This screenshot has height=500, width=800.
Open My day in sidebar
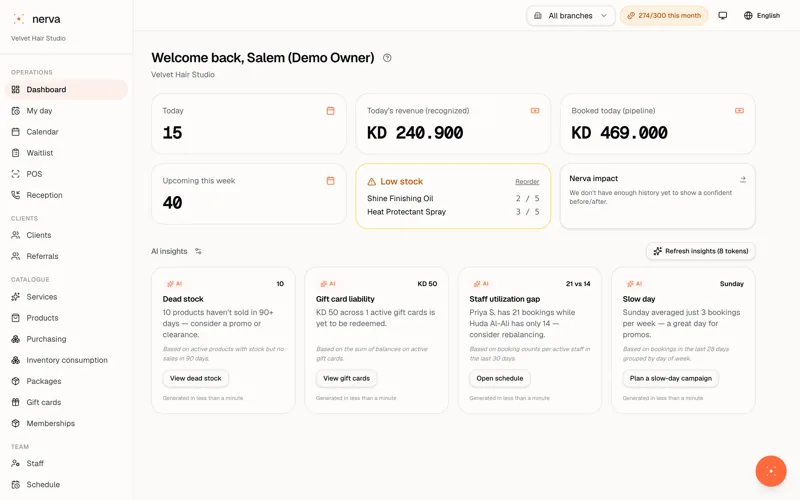click(66, 111)
